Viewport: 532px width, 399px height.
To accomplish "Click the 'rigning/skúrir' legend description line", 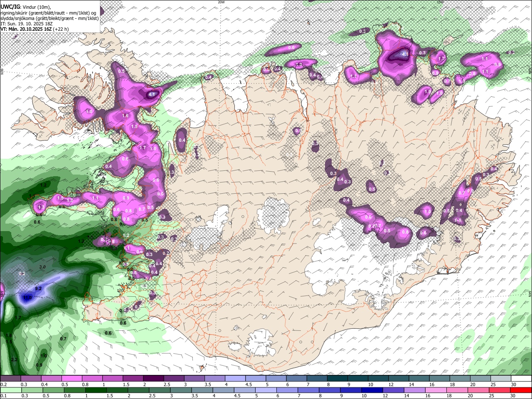I will 48,13.
